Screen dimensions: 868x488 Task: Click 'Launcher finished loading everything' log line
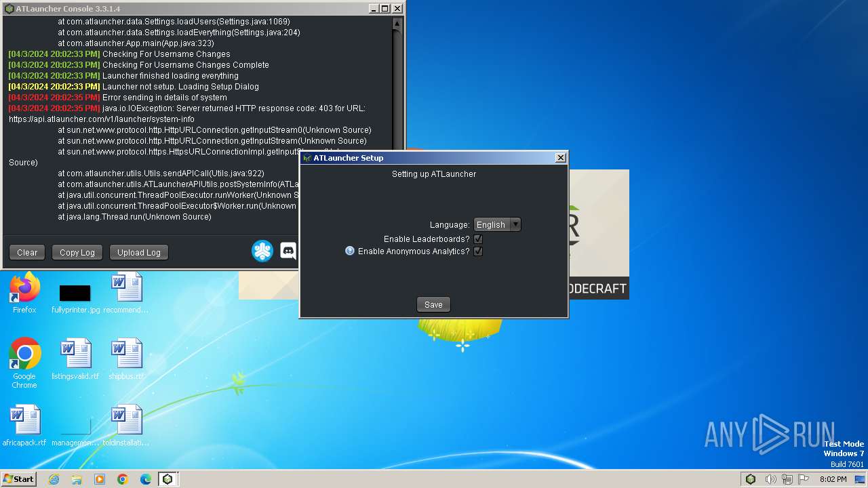click(x=170, y=76)
